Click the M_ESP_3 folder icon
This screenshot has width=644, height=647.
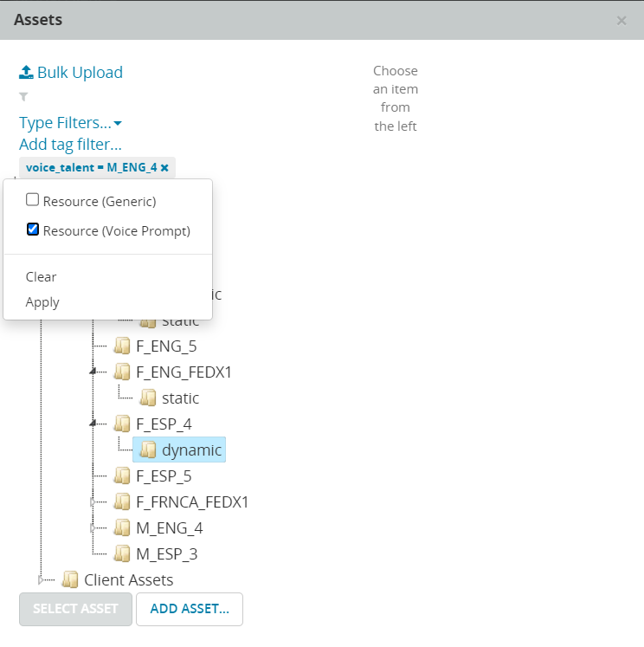(x=122, y=553)
